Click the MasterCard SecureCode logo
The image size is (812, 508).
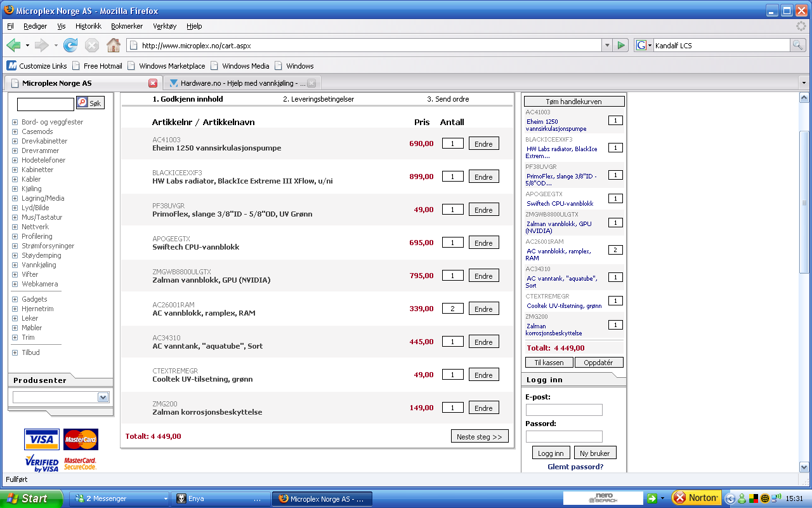coord(81,464)
